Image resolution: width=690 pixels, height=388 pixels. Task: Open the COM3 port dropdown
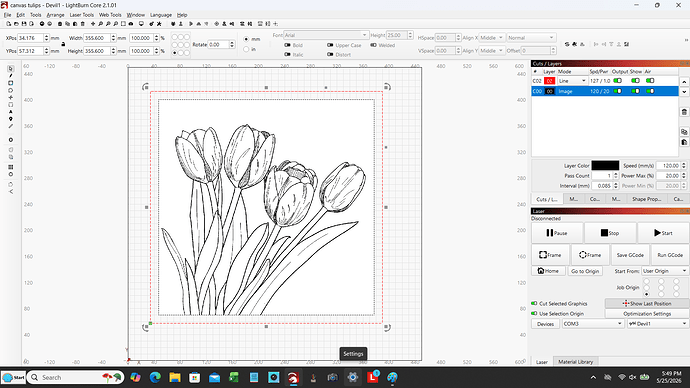coord(593,324)
